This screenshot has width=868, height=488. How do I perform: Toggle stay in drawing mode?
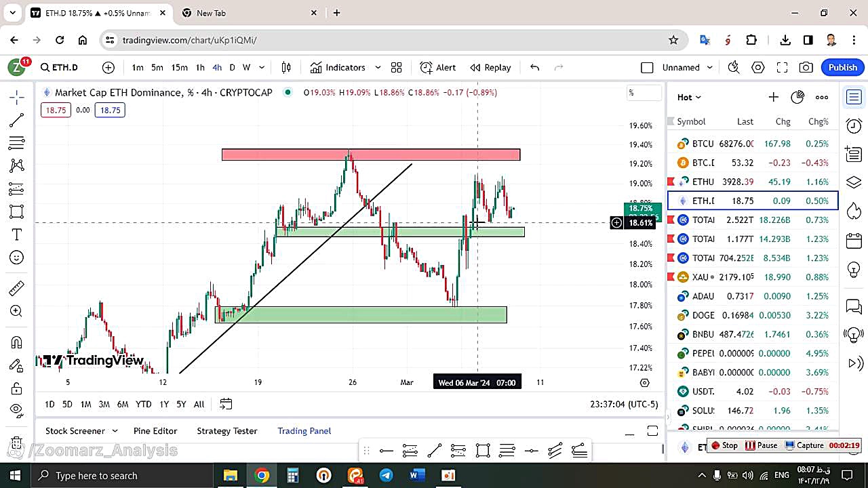pos(17,365)
